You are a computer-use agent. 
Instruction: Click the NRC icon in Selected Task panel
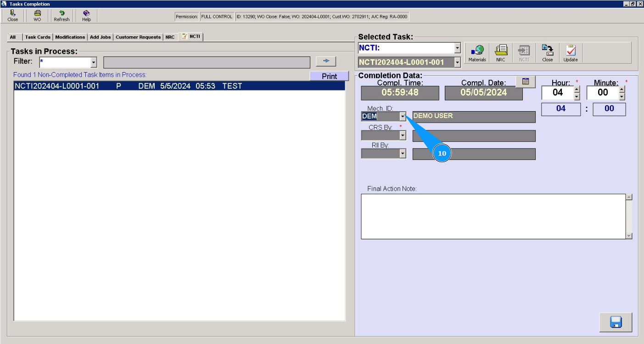click(500, 53)
